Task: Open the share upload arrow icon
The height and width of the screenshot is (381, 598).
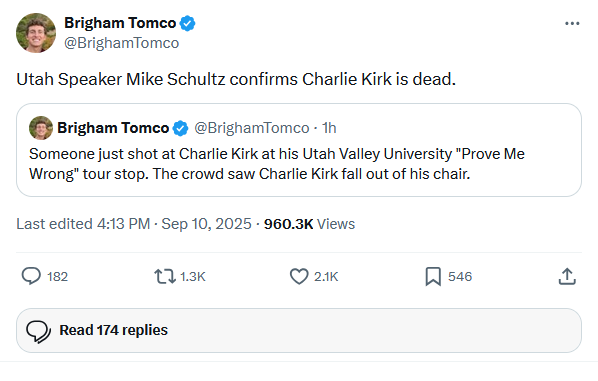Action: 567,277
